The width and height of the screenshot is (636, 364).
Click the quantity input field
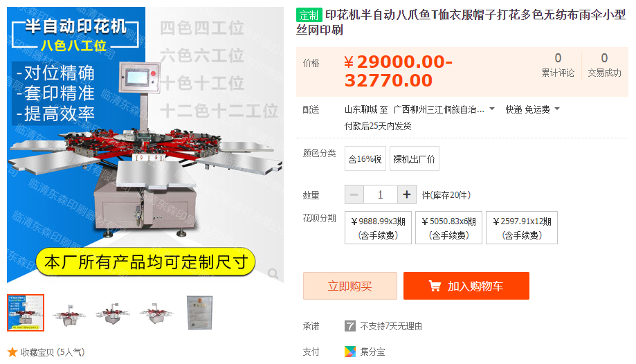(381, 194)
